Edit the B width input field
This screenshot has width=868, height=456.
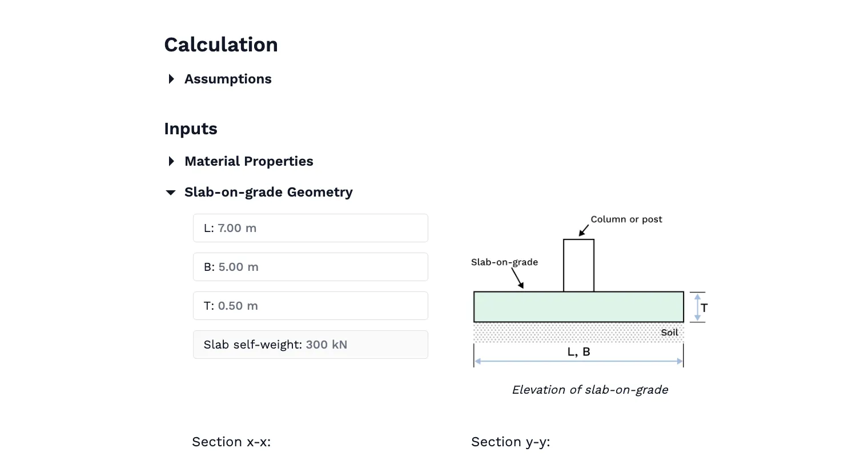pos(310,267)
